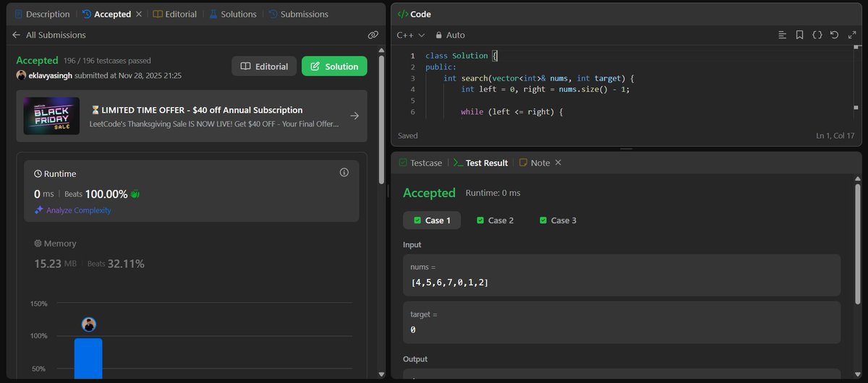Viewport: 868px width, 383px height.
Task: Click the Ln 1, Col 17 status text
Action: tap(835, 136)
